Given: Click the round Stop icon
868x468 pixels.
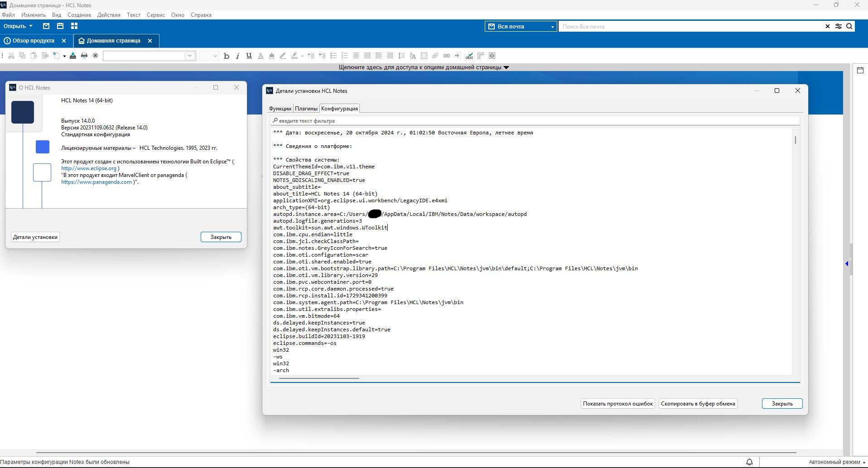Looking at the screenshot, I should click(95, 56).
